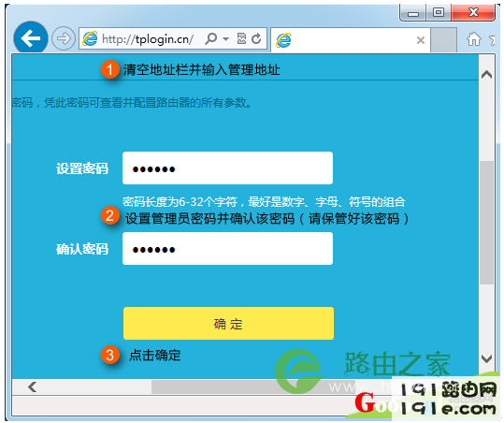Screen dimensions: 504x423
Task: Click the 确认密码 label text
Action: (82, 249)
